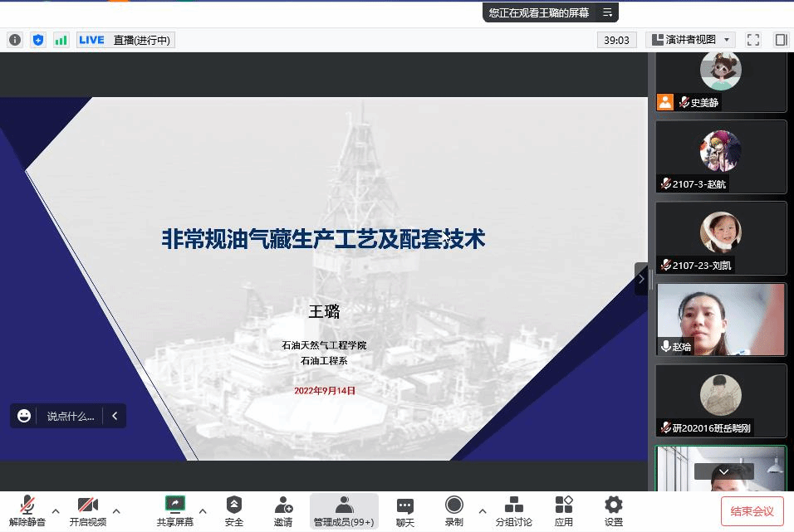Toggle 解除静音 microphone button

(x=27, y=511)
